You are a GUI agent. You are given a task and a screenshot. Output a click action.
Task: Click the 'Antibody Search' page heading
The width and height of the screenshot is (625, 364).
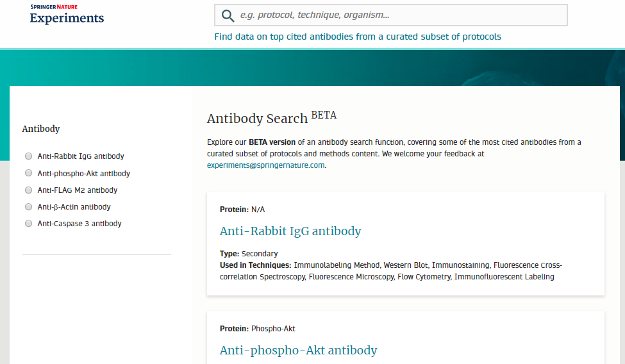point(257,119)
